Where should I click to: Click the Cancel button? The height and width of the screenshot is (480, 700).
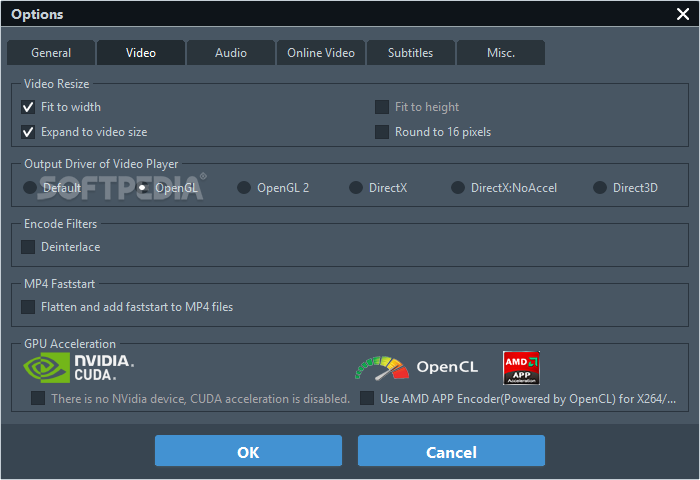pos(451,452)
